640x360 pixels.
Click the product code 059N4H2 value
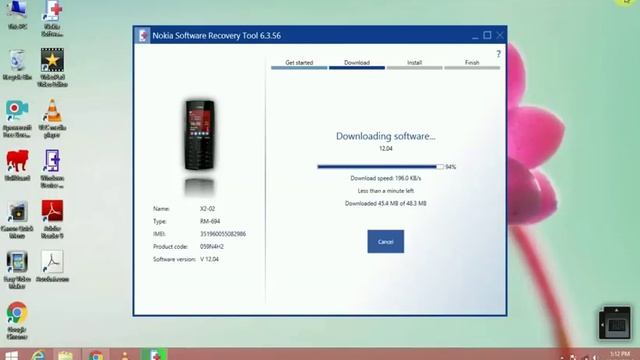212,247
